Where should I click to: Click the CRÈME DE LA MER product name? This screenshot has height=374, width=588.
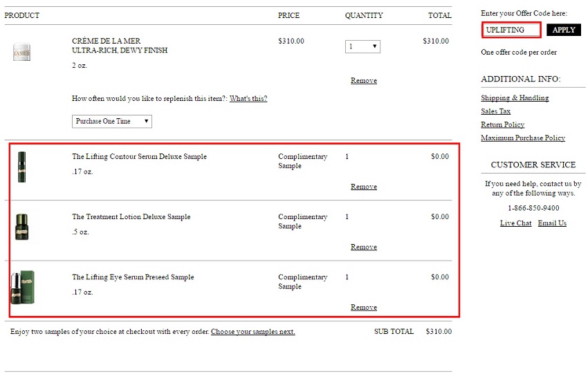tap(106, 41)
